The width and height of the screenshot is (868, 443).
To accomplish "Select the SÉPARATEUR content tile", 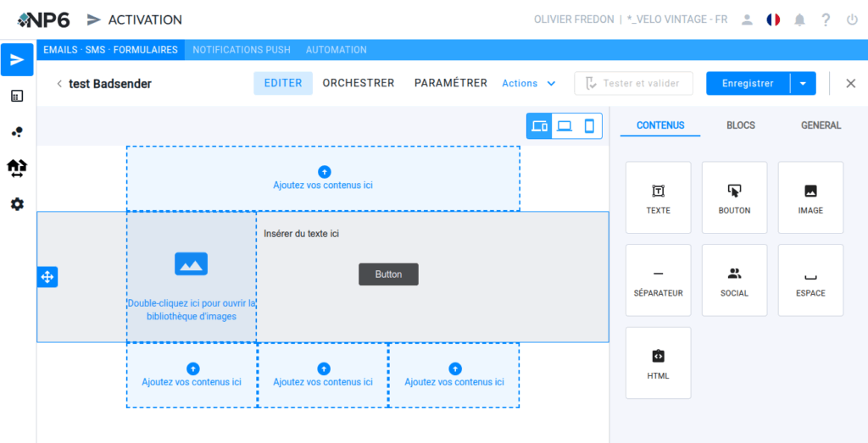I will pos(658,280).
